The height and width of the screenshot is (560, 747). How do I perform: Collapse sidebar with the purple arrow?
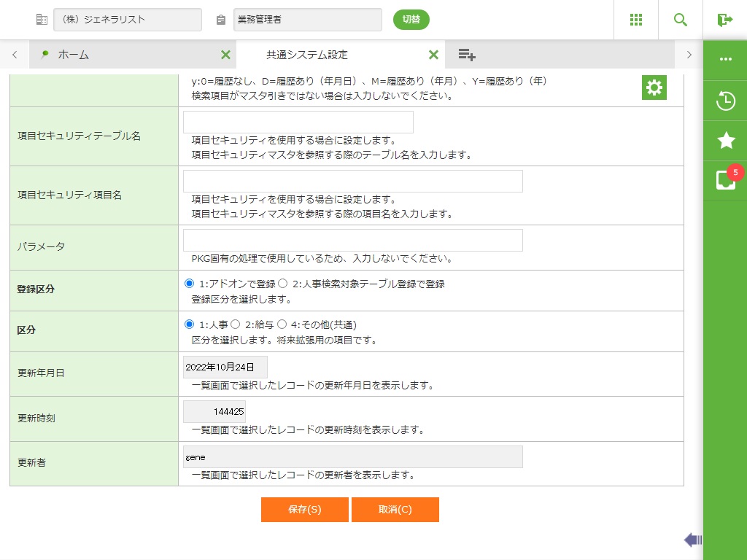[692, 540]
